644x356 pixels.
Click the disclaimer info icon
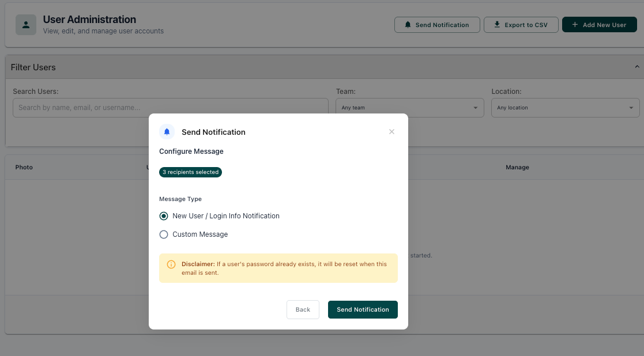point(171,264)
